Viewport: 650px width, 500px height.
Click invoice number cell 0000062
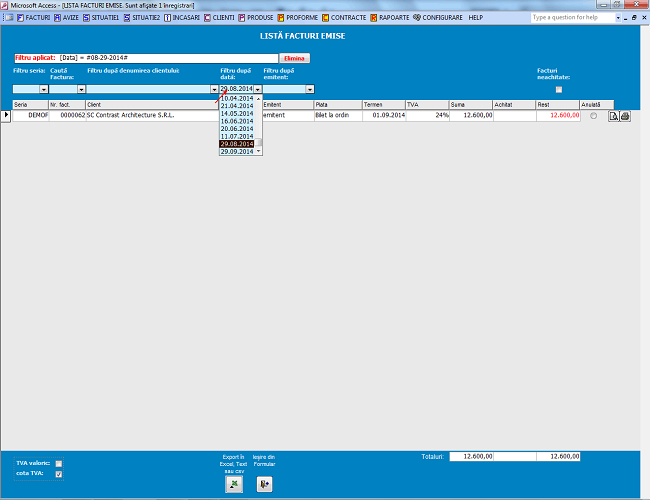67,116
